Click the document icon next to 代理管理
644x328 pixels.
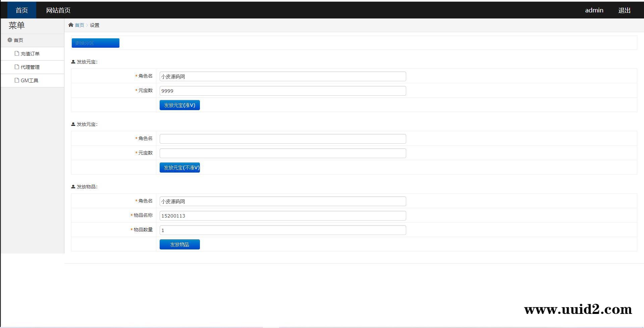click(17, 67)
